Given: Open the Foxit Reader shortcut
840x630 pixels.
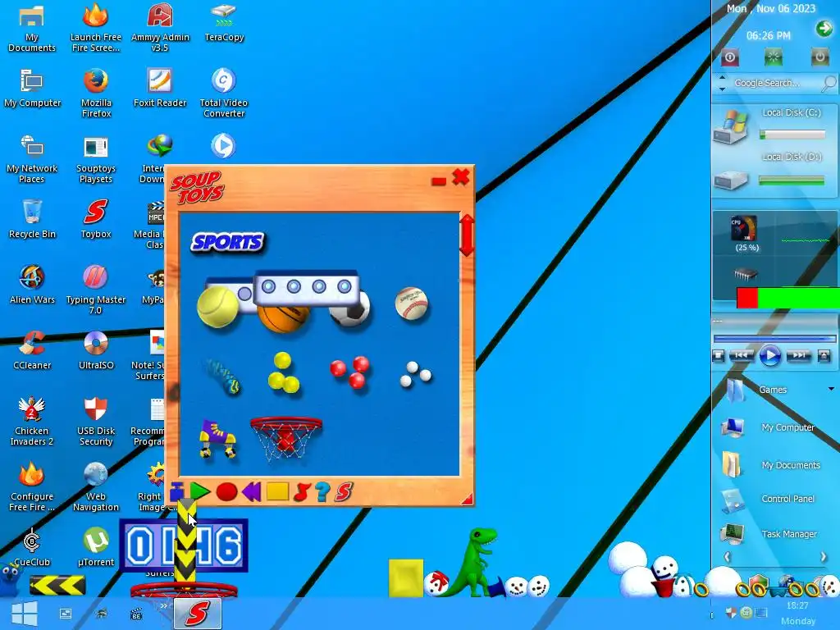Looking at the screenshot, I should coord(160,88).
